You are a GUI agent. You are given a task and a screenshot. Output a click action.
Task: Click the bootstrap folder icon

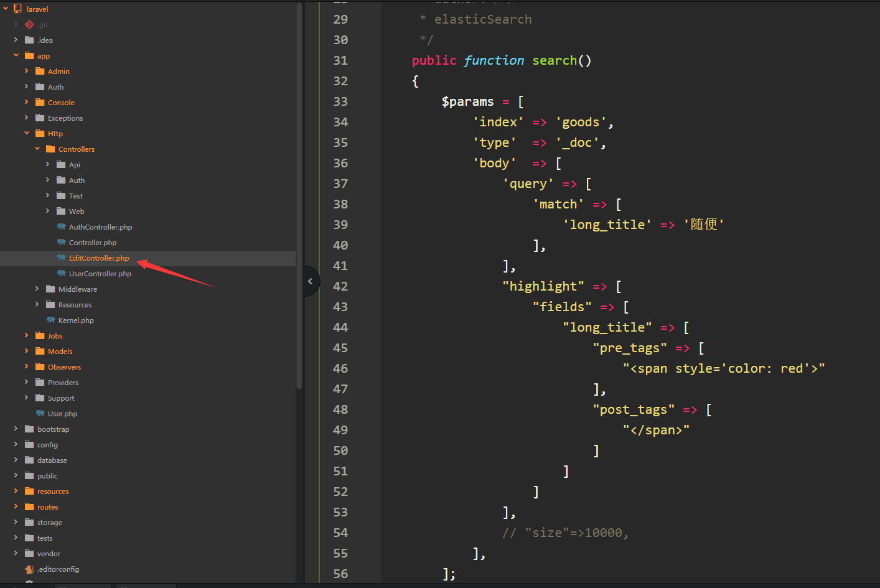(29, 429)
